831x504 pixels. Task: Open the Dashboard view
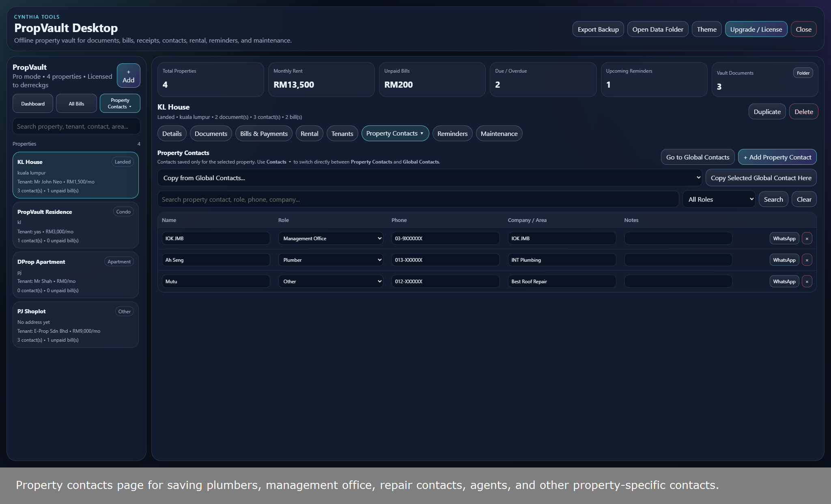pyautogui.click(x=33, y=103)
